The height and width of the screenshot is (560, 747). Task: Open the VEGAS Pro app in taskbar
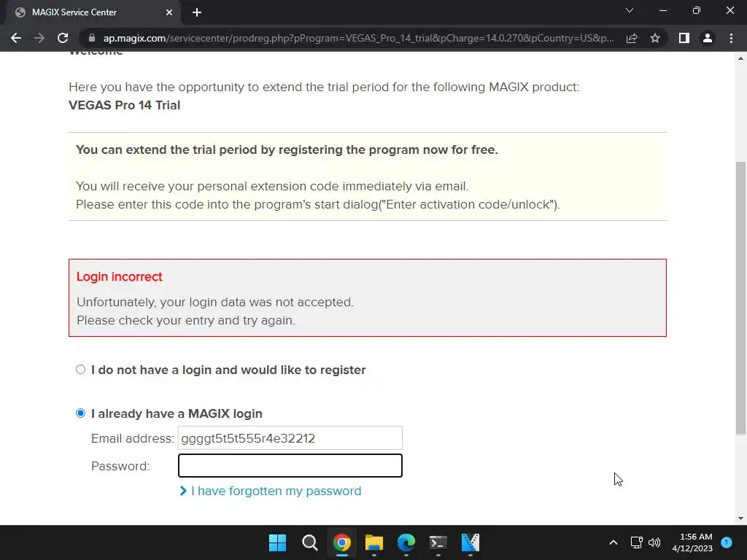[471, 542]
